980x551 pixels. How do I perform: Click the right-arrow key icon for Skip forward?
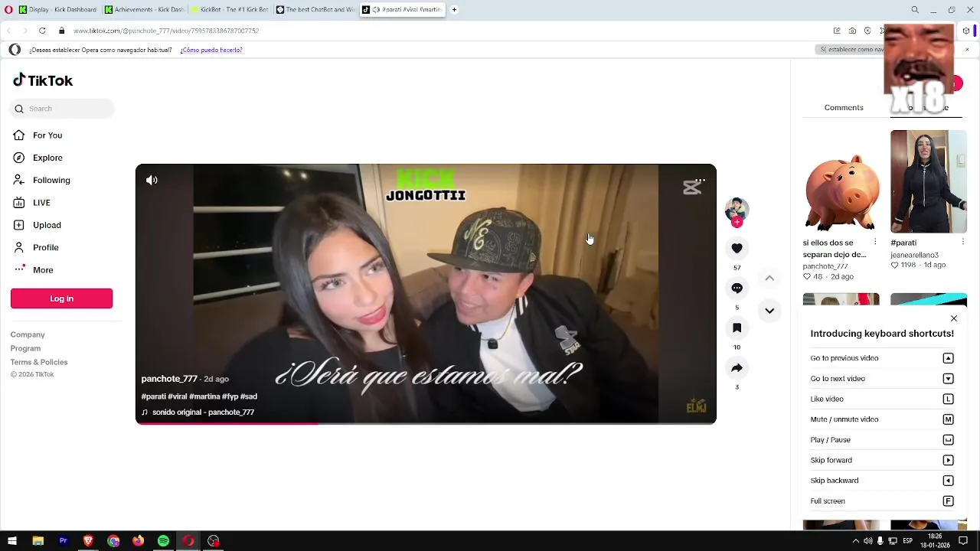click(948, 460)
